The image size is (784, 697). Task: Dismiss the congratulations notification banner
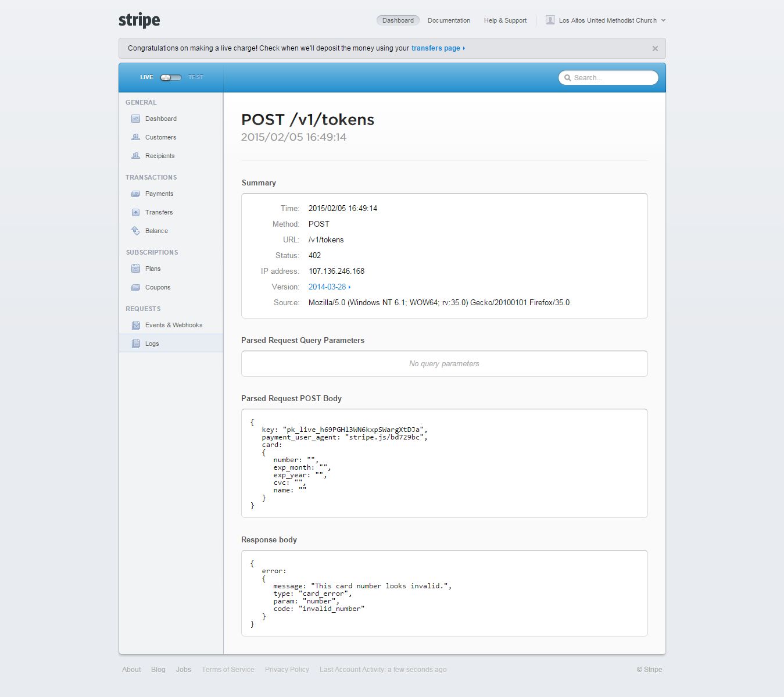tap(655, 49)
